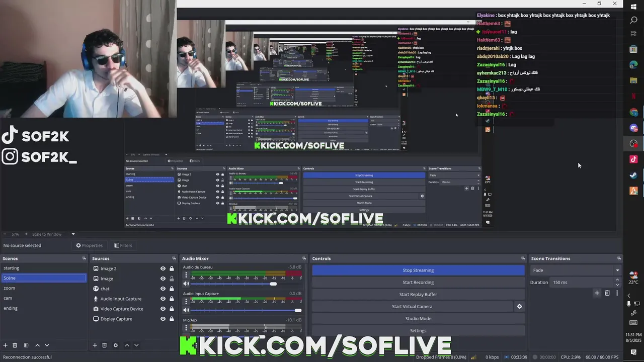Select the Scène scene
Image resolution: width=644 pixels, height=362 pixels.
[44, 278]
